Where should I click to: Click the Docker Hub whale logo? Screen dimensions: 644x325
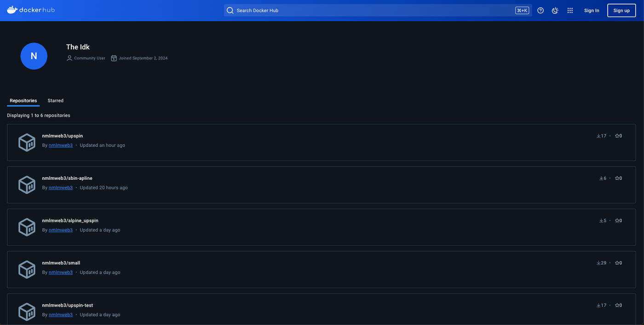[x=12, y=9]
